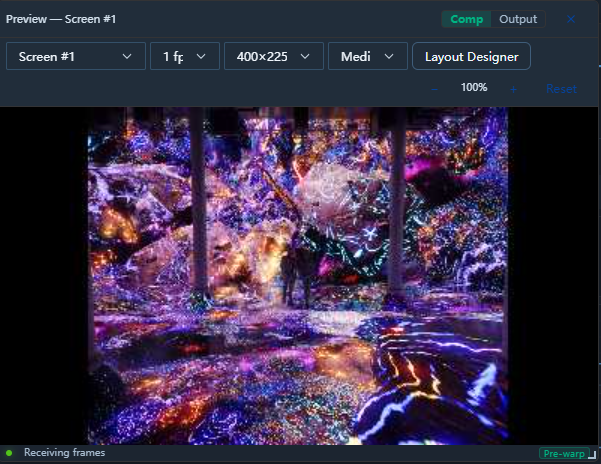601x464 pixels.
Task: Reset the preview zoom
Action: click(x=561, y=89)
